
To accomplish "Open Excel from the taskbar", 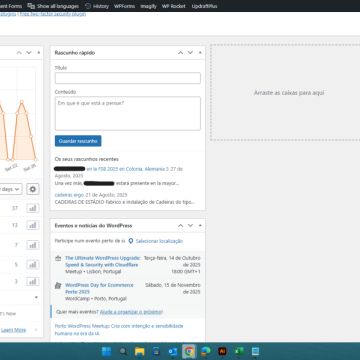I will point(239,351).
